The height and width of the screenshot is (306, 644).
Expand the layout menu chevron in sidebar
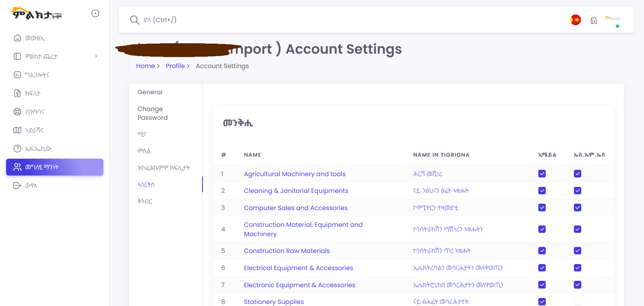point(96,56)
